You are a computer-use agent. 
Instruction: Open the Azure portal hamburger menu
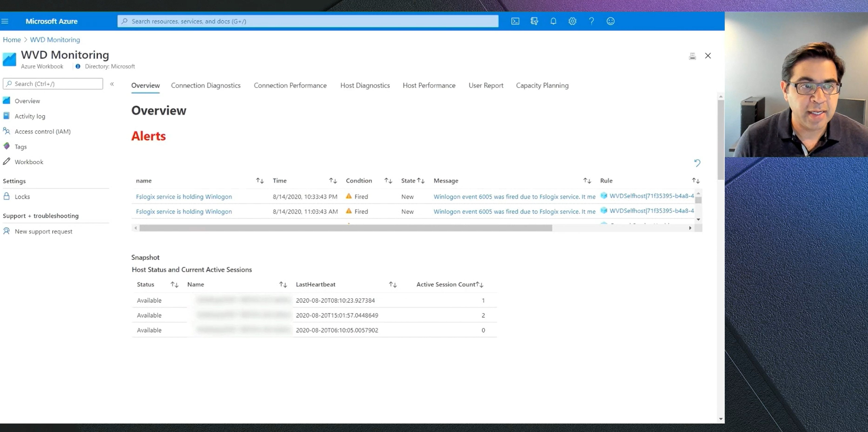tap(5, 21)
